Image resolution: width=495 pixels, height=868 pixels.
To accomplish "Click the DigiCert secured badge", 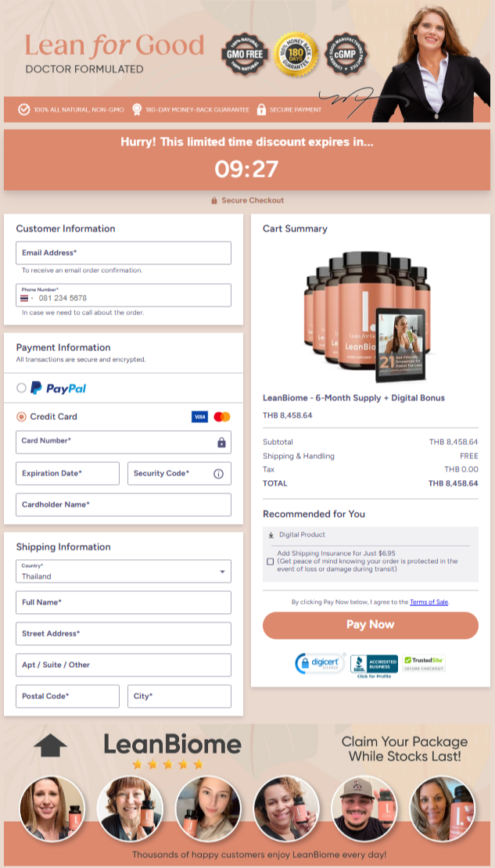I will (x=320, y=664).
